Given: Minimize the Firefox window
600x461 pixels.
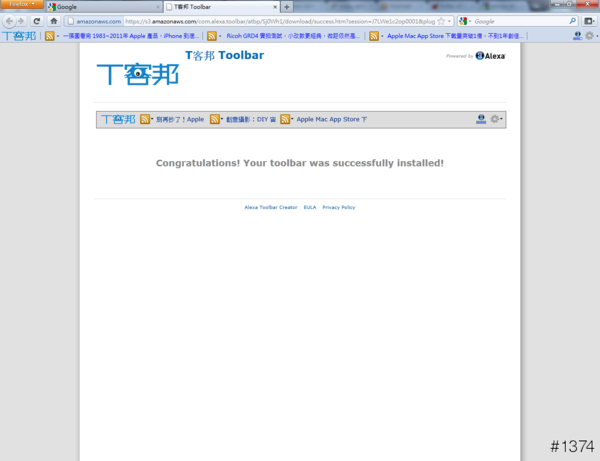Looking at the screenshot, I should [x=557, y=4].
